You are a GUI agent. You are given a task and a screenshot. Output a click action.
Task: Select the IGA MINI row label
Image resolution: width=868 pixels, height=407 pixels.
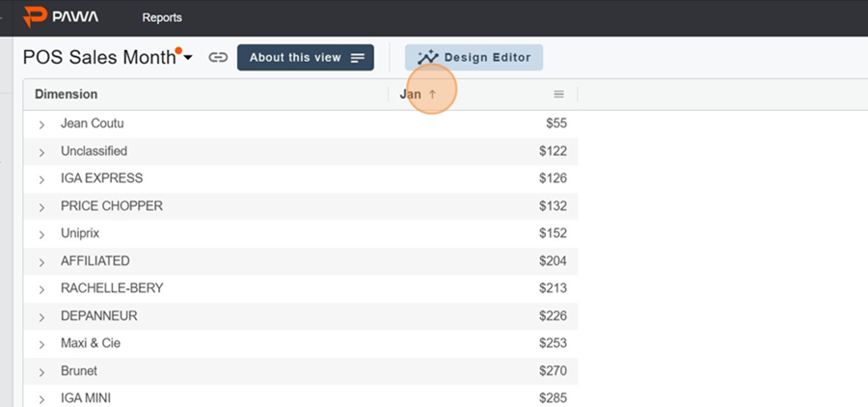tap(86, 398)
